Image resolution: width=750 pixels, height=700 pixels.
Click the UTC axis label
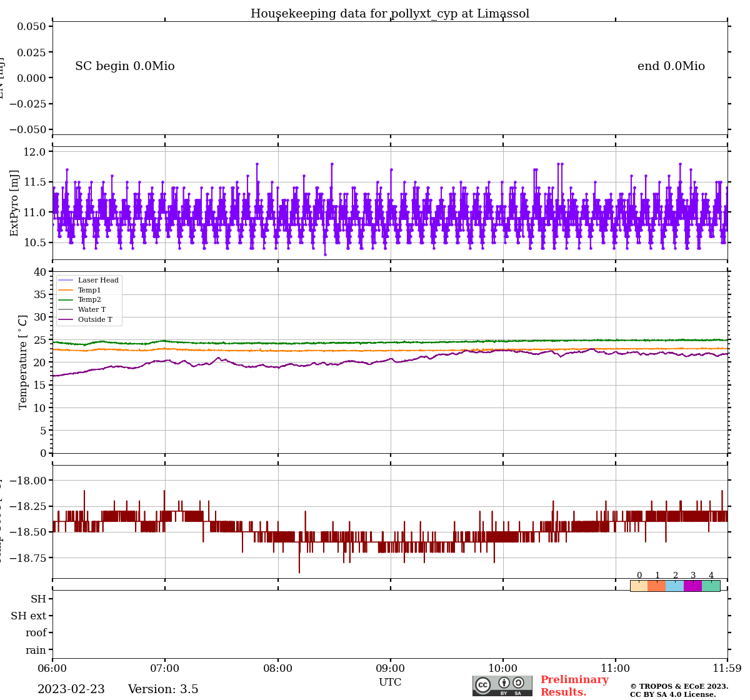click(x=390, y=682)
